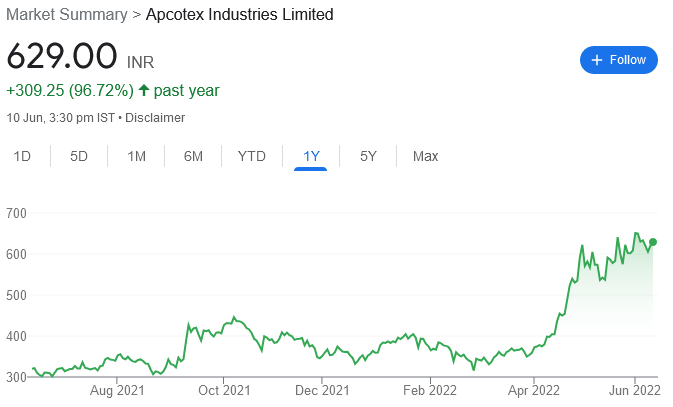Select the 1D time range tab
The image size is (673, 407).
point(22,156)
